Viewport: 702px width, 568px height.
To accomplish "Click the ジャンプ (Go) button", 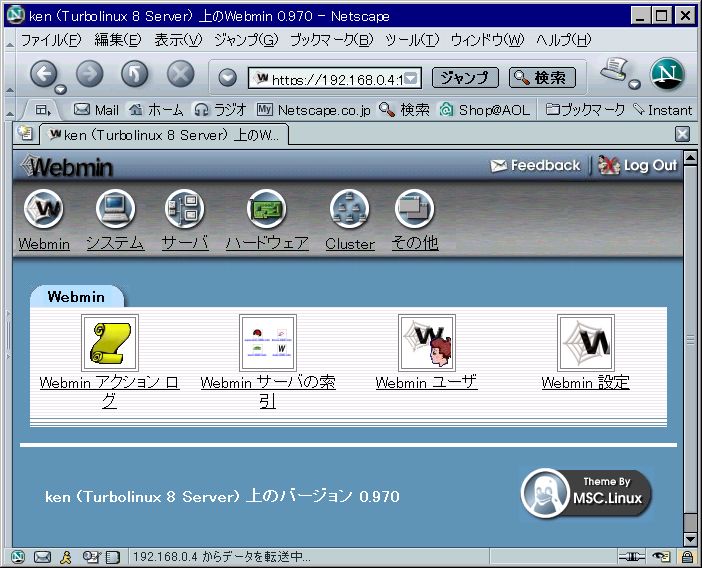I will coord(465,78).
